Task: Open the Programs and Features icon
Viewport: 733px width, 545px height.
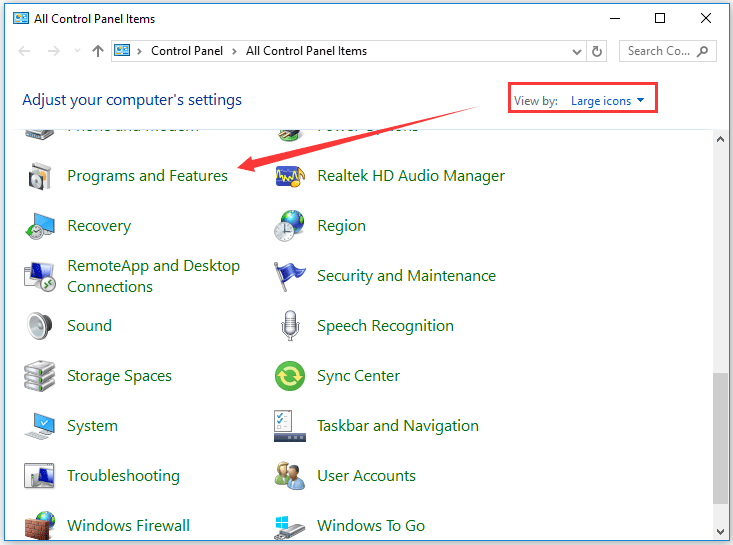Action: pyautogui.click(x=39, y=176)
